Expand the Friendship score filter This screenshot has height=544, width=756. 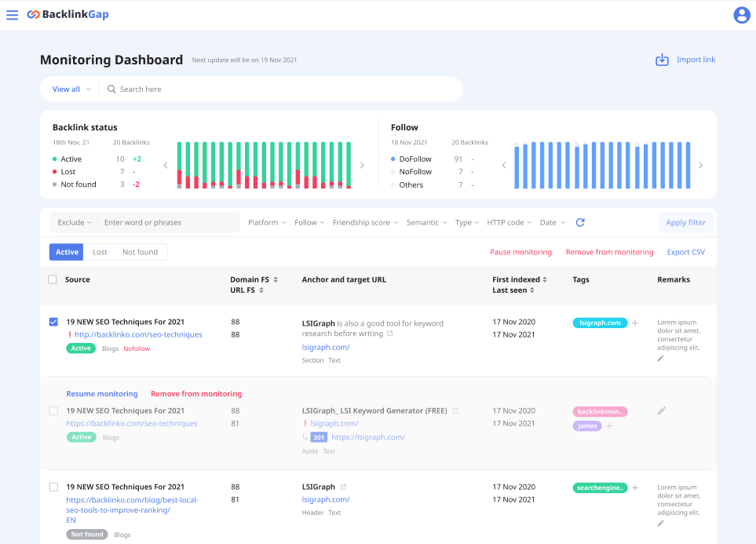[366, 222]
